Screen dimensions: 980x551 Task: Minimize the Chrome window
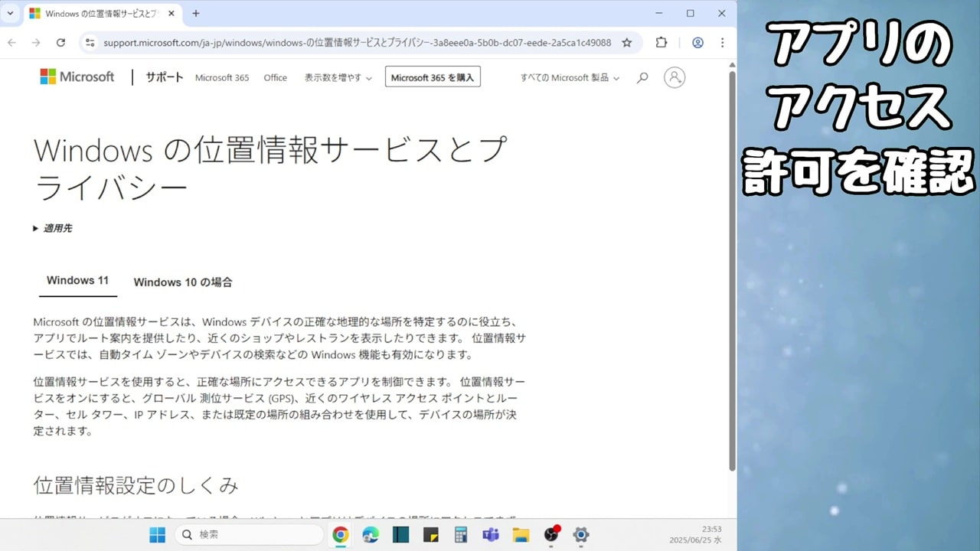[660, 13]
